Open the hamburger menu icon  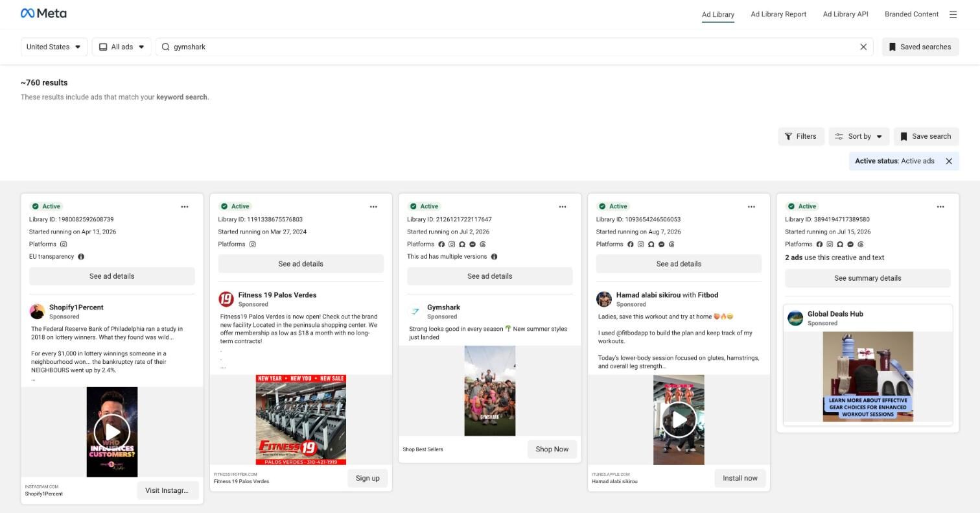coord(953,14)
